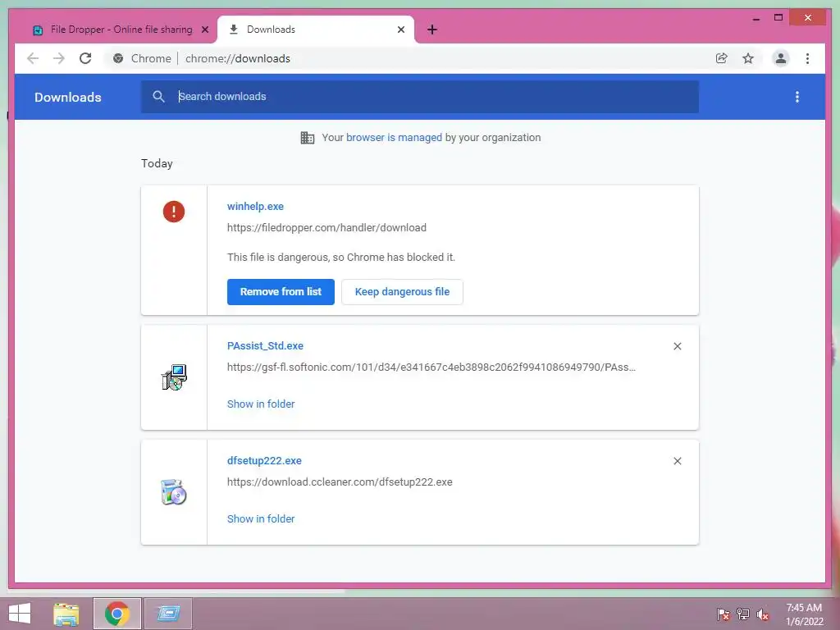840x630 pixels.
Task: Click the browser back arrow
Action: tap(33, 58)
